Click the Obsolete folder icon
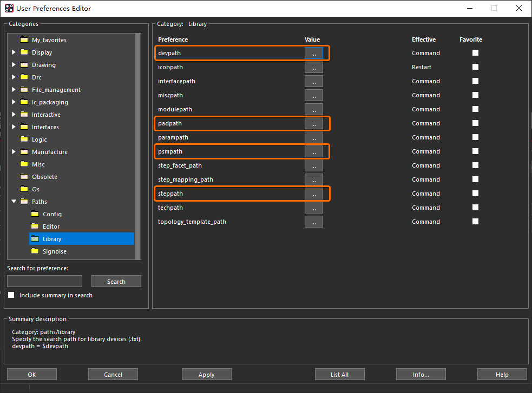 click(x=24, y=177)
